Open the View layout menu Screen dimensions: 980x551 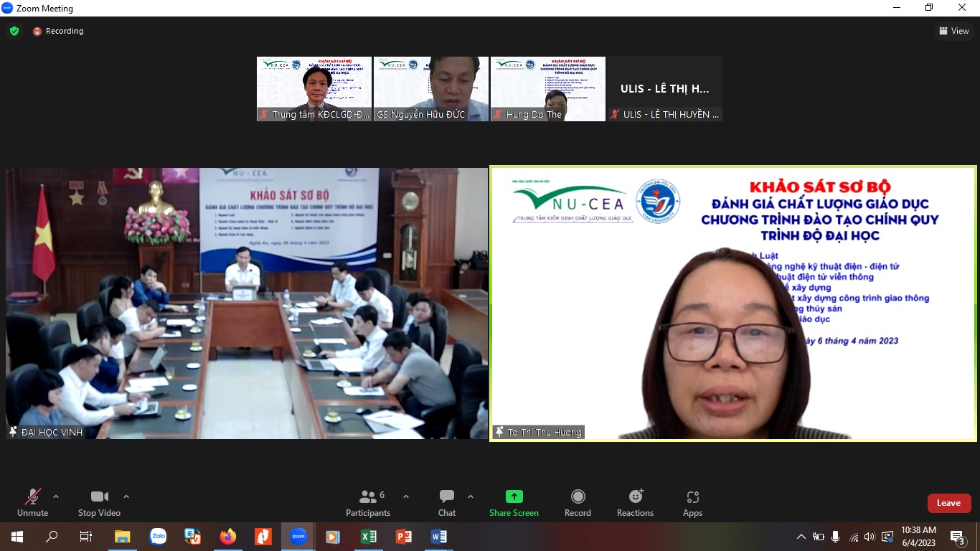[954, 31]
